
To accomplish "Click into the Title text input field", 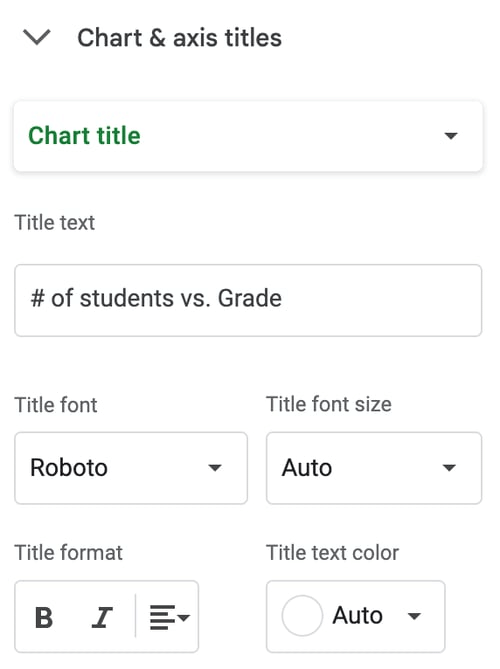I will pyautogui.click(x=248, y=300).
